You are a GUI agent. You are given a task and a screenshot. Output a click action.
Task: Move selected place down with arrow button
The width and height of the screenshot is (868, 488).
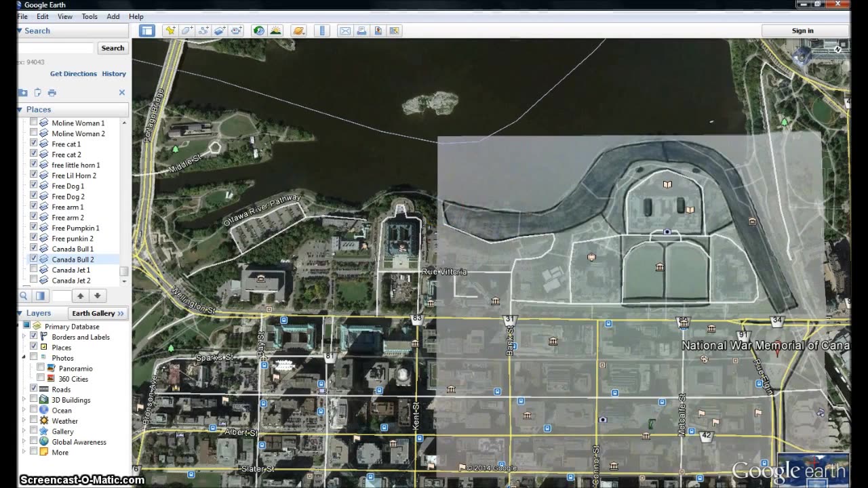pos(98,296)
